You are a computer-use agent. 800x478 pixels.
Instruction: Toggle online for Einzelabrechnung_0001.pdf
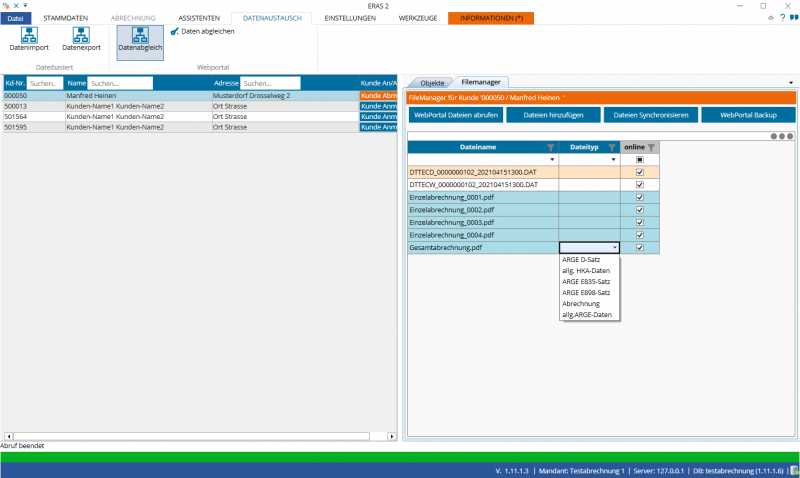pos(640,197)
